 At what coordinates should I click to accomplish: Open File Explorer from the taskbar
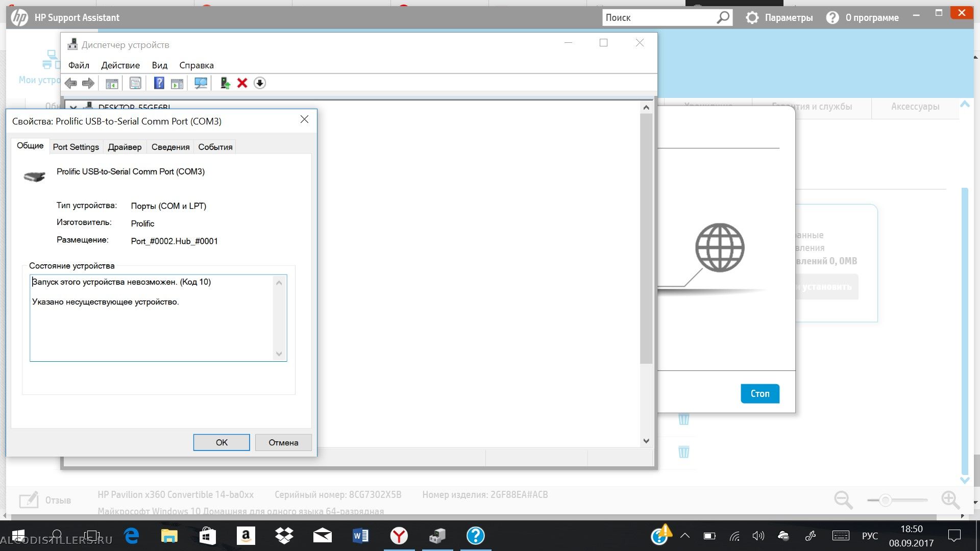[169, 536]
